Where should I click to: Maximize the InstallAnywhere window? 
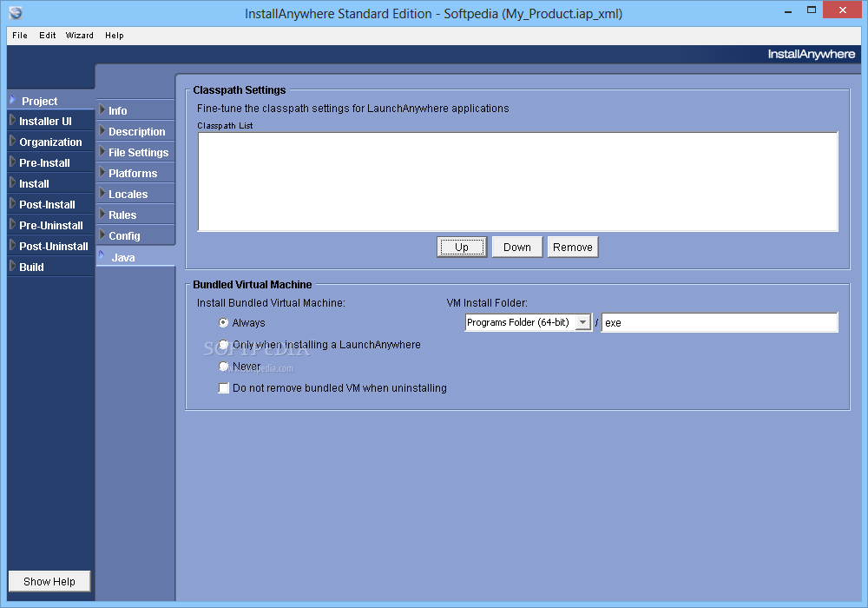pyautogui.click(x=812, y=10)
